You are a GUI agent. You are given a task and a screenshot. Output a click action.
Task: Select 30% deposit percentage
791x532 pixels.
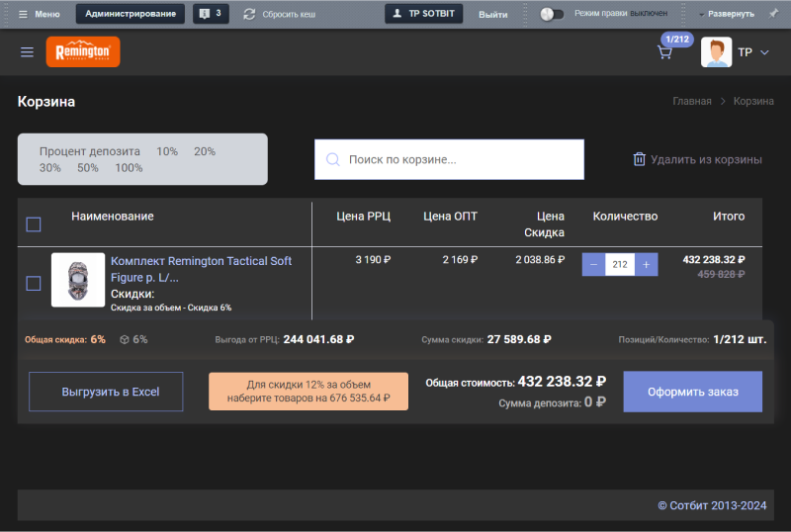click(x=50, y=167)
